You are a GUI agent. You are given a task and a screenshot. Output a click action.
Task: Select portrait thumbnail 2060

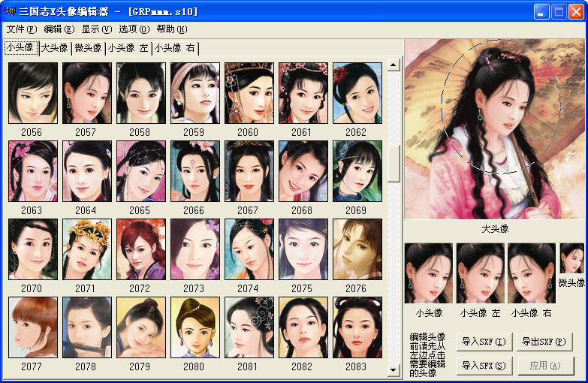(249, 93)
